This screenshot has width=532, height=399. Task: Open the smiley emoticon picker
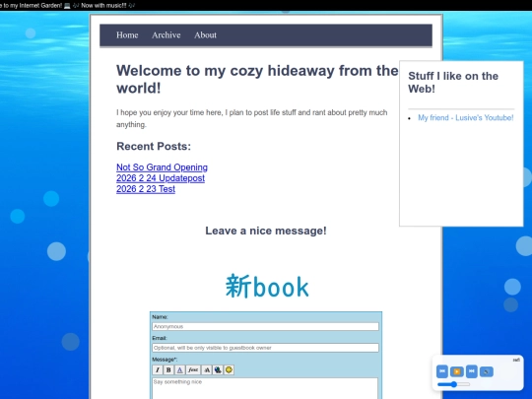point(229,369)
